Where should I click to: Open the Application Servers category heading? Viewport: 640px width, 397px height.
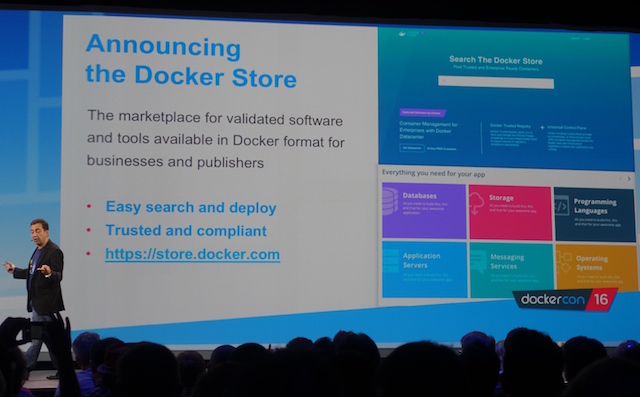tap(422, 260)
